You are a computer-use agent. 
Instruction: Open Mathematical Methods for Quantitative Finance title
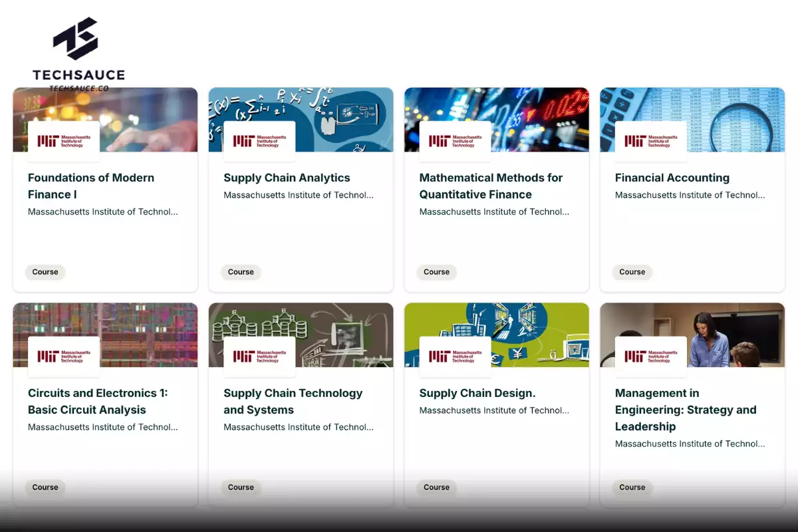coord(491,186)
